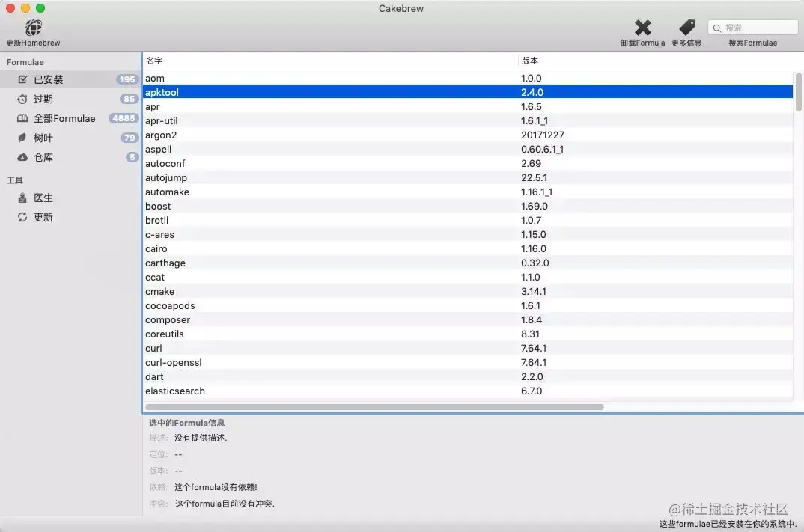Select the 已安装 installed sidebar item
This screenshot has height=532, width=804.
[x=70, y=79]
